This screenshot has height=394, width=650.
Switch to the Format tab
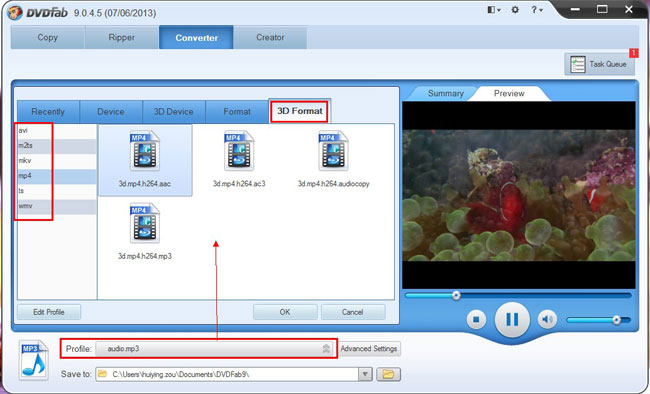point(237,112)
